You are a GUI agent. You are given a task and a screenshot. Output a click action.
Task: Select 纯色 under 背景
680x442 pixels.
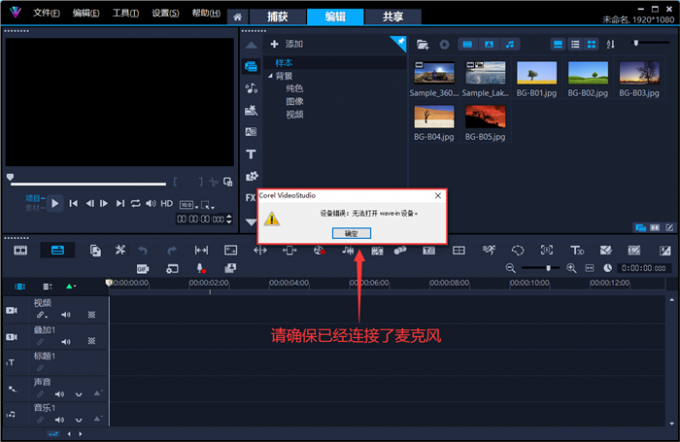click(294, 88)
